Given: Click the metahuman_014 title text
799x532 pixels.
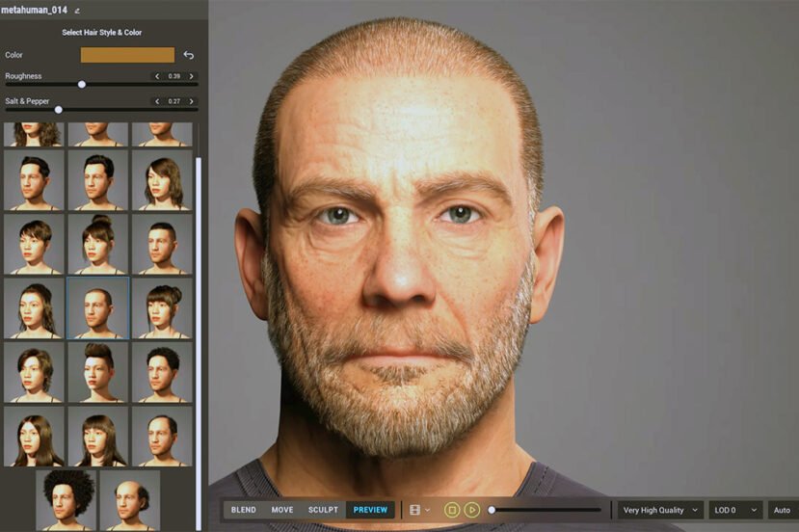Looking at the screenshot, I should point(35,11).
